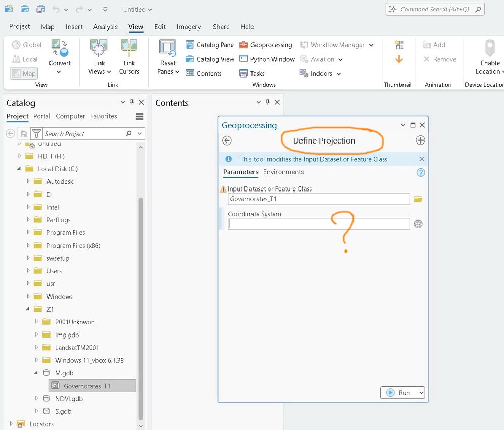Viewport: 504px width, 430px height.
Task: Switch to the Map view mode
Action: tap(24, 73)
